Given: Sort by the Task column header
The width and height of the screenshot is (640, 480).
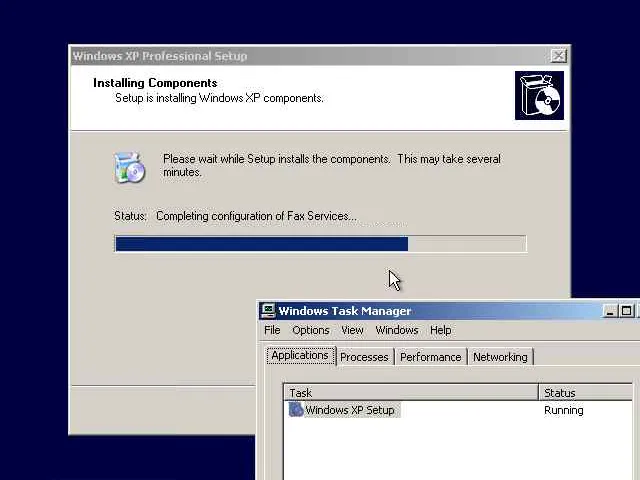Looking at the screenshot, I should click(x=411, y=393).
